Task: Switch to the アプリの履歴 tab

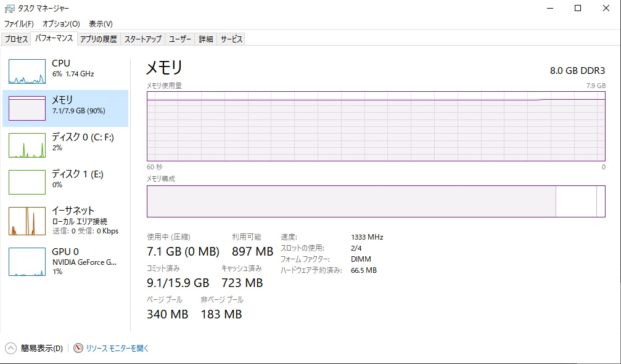Action: [98, 39]
